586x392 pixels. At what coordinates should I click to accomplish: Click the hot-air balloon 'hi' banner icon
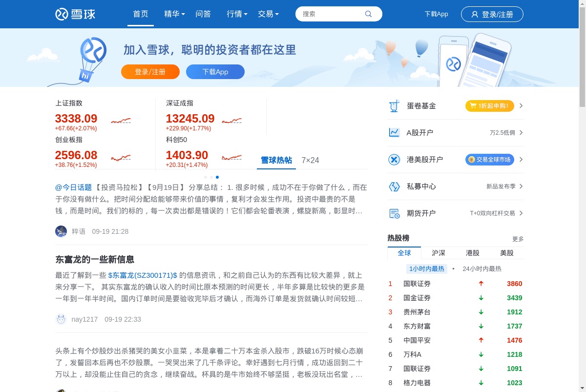[x=92, y=59]
